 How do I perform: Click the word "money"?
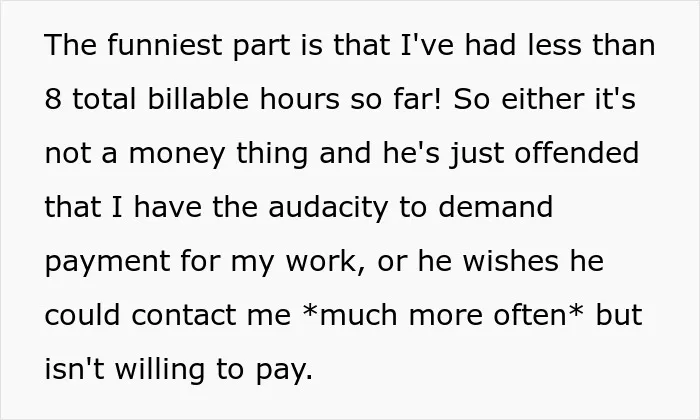pos(177,154)
